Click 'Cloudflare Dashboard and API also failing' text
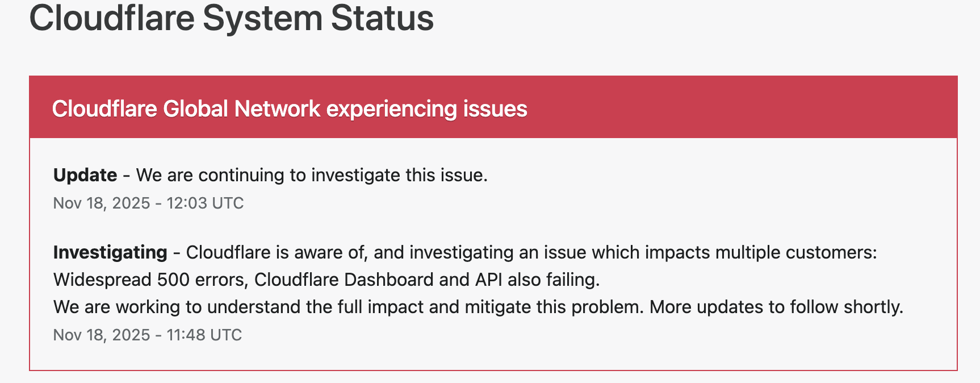 427,280
